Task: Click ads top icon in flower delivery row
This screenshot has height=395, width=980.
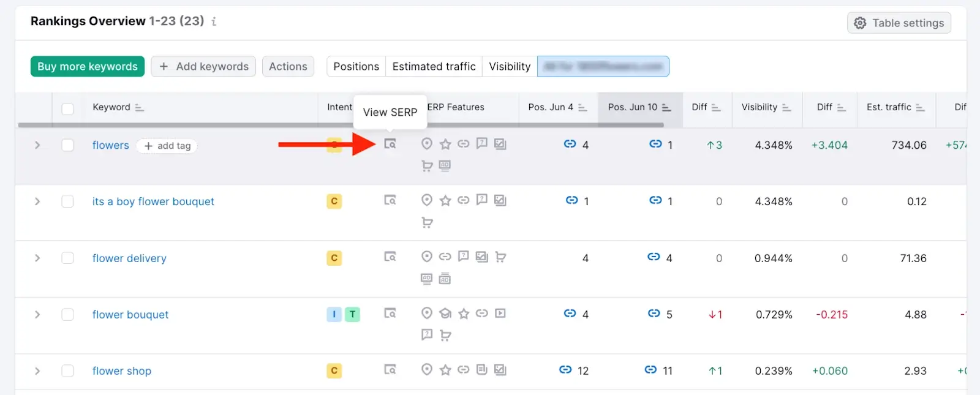Action: click(x=427, y=279)
